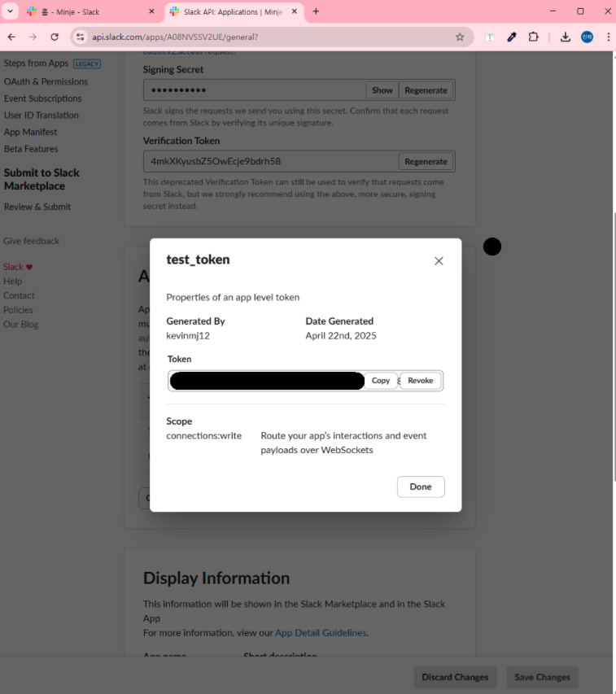This screenshot has height=694, width=616.
Task: Go forward in browser history
Action: pos(33,37)
